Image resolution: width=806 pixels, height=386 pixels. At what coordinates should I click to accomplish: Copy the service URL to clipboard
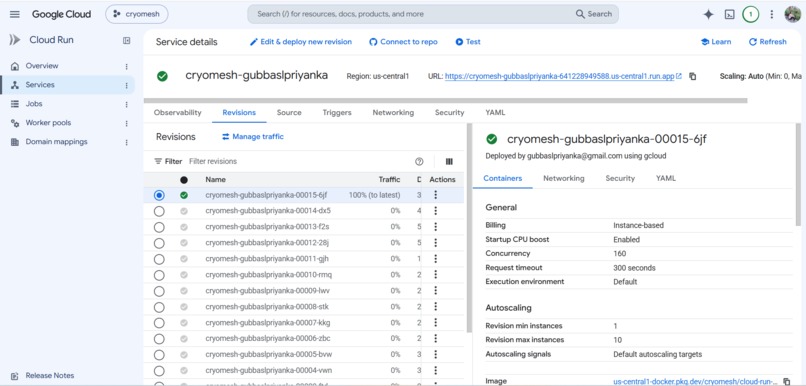[692, 76]
